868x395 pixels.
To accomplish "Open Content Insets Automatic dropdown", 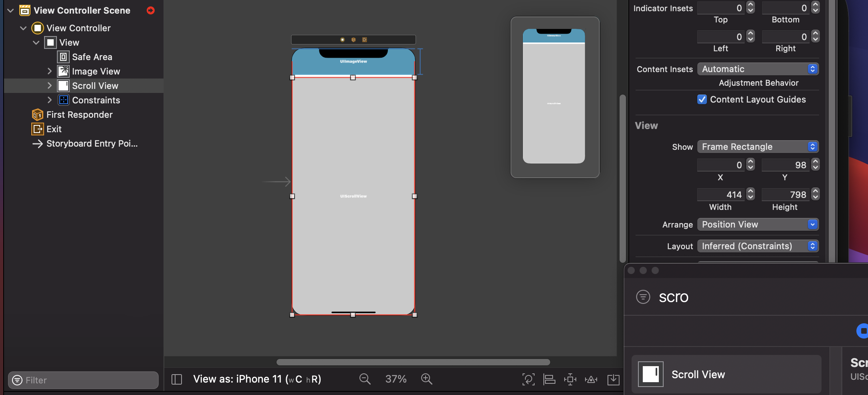I will point(758,69).
